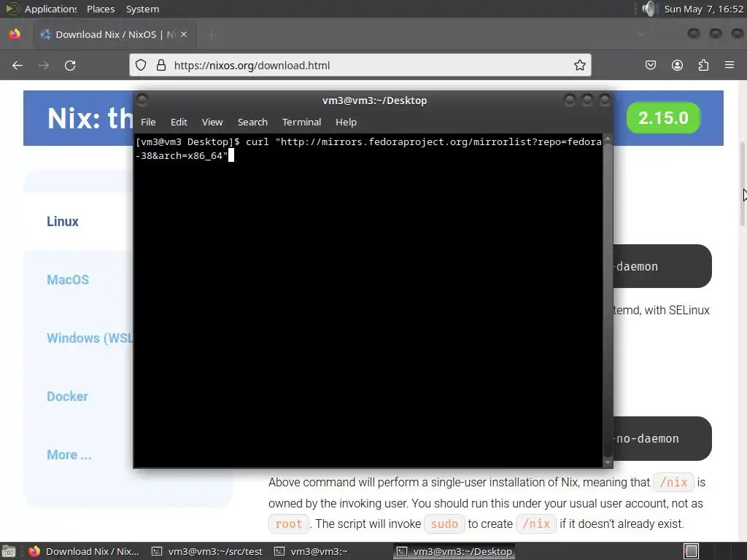Click the --daemon install command box
Screen dimensions: 747x560
662,266
